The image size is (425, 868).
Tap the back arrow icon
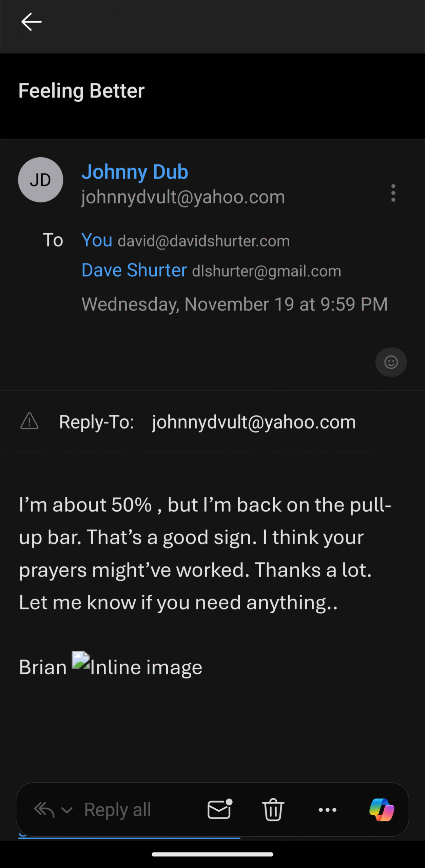point(31,22)
